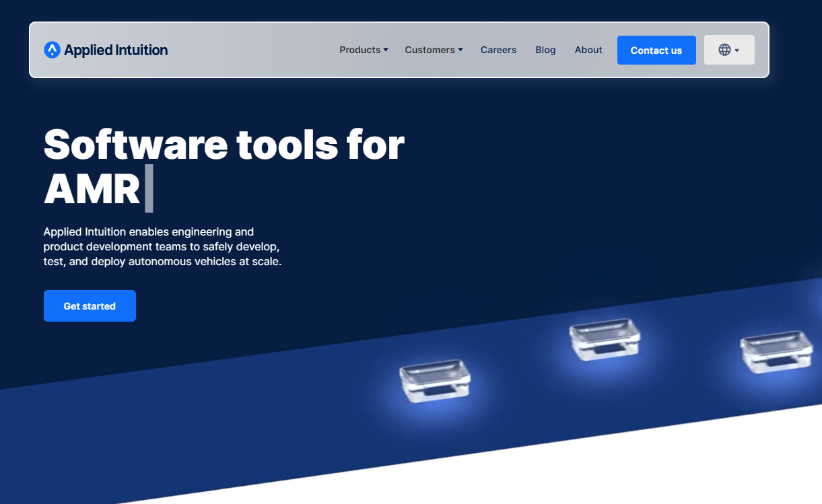Open the About page

click(x=588, y=50)
